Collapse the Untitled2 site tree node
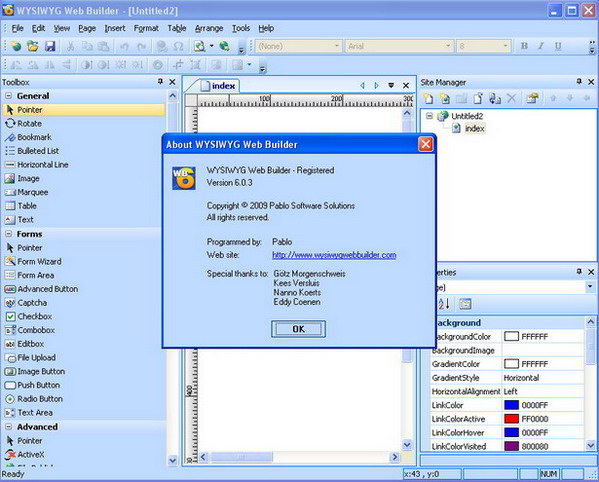Image resolution: width=599 pixels, height=482 pixels. [429, 116]
